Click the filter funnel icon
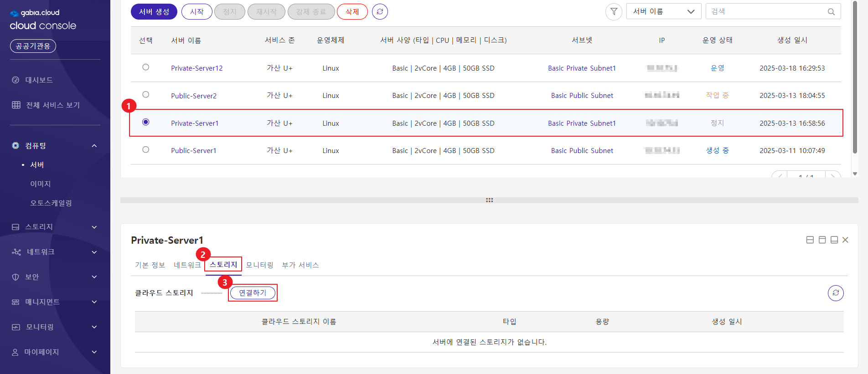Screen dimensions: 868x374 pos(614,12)
